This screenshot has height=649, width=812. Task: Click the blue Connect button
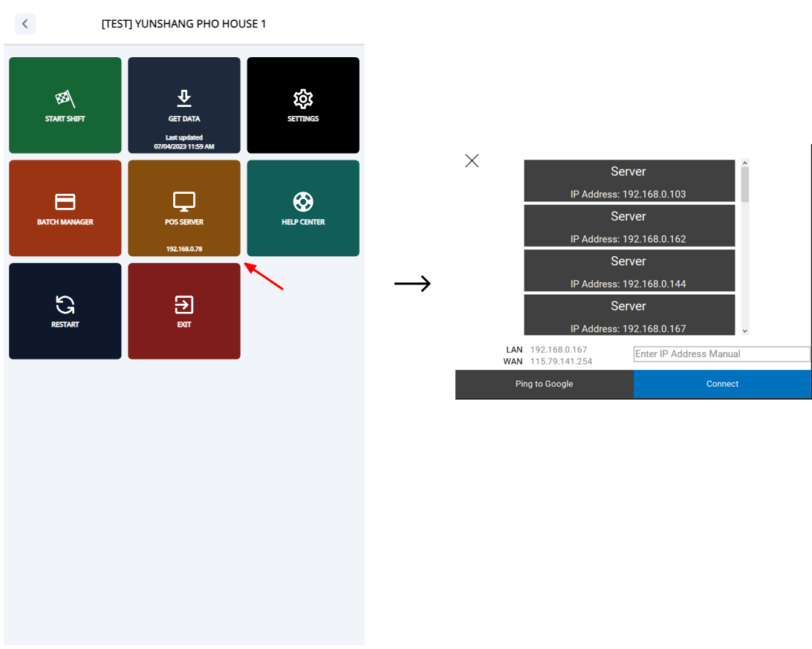tap(722, 384)
